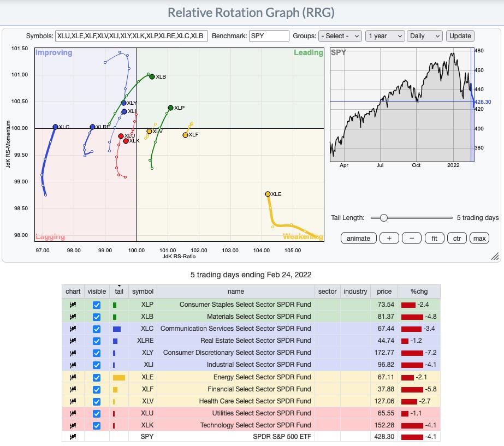Open the chart icon for XLF row

pos(73,389)
